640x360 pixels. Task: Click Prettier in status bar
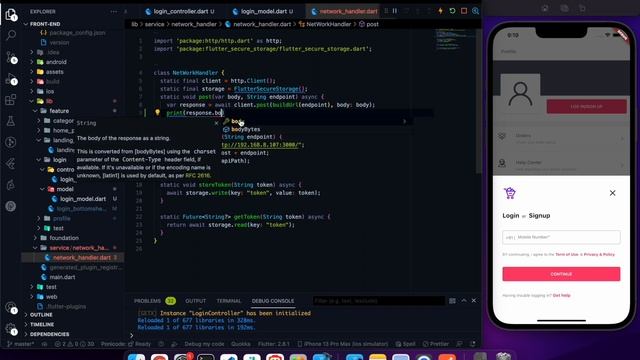coord(437,344)
